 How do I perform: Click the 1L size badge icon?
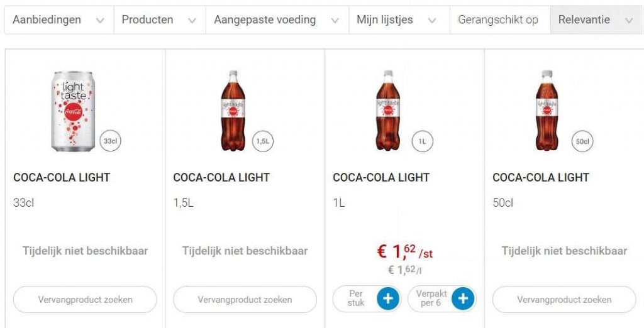pos(423,141)
